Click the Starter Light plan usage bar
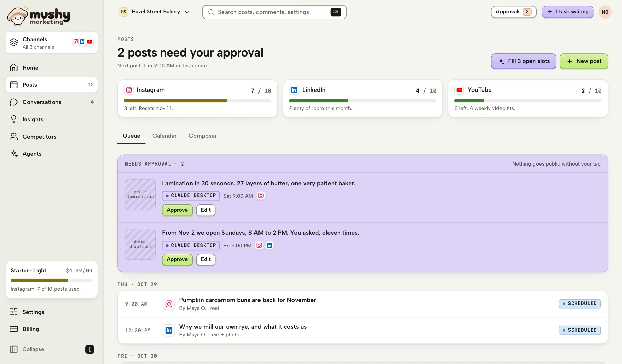Screen dimensions: 622x364 [51, 280]
